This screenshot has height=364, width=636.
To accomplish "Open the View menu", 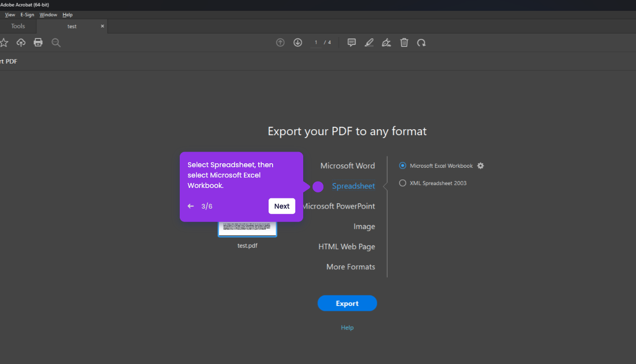I will (x=10, y=15).
